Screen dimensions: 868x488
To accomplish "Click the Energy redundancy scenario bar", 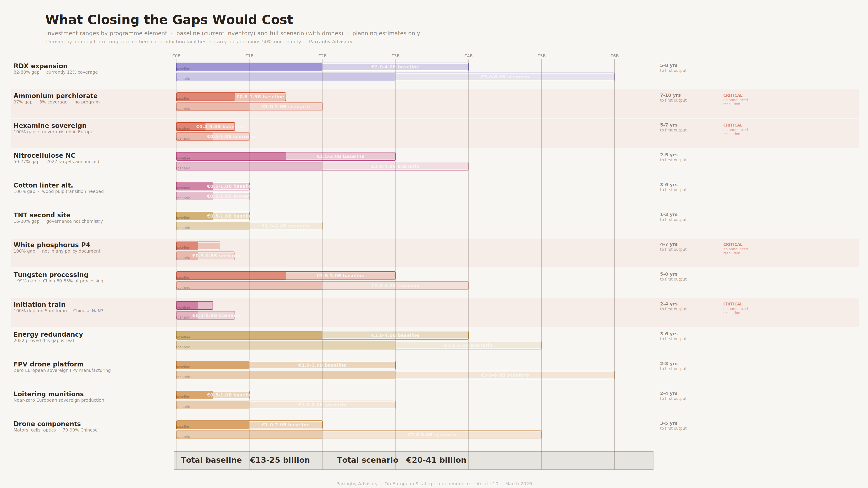I will [359, 345].
